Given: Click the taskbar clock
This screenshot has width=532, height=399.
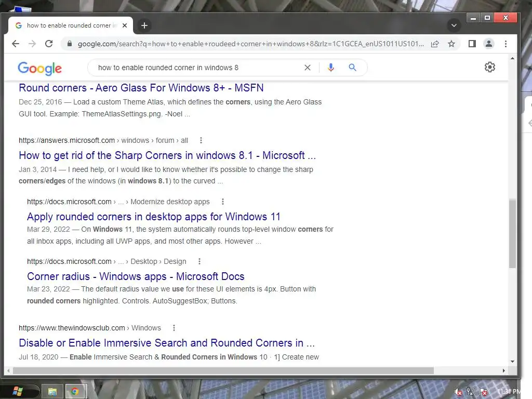Looking at the screenshot, I should [x=509, y=392].
